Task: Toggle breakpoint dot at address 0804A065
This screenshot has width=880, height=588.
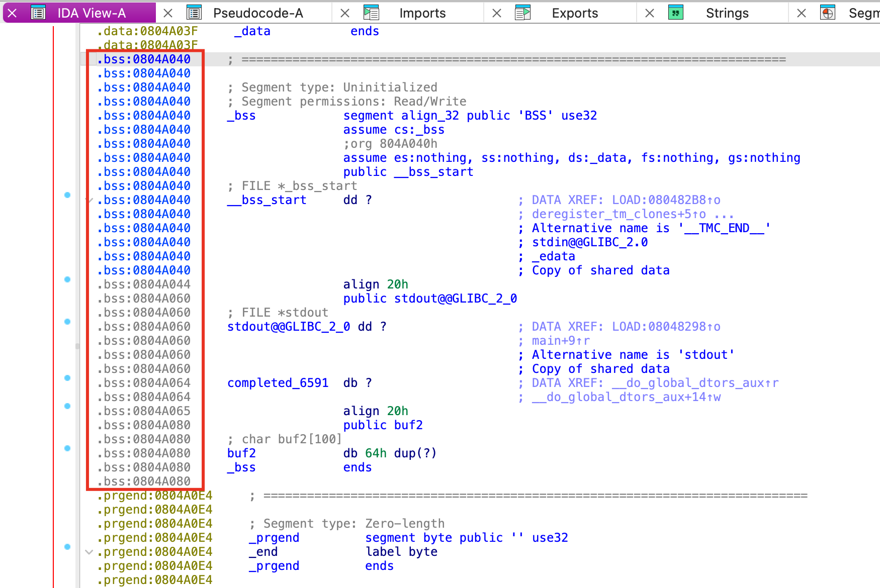Action: tap(67, 406)
